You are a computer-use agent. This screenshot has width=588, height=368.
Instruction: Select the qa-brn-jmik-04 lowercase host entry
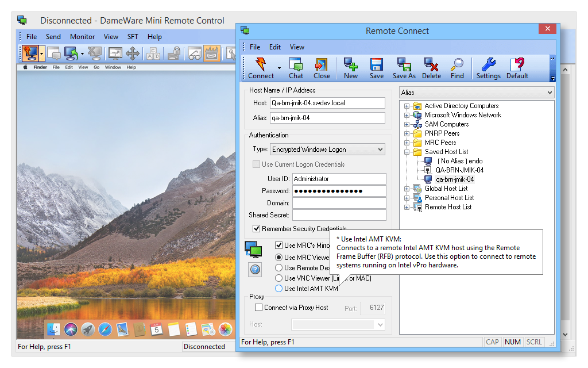[x=455, y=179]
